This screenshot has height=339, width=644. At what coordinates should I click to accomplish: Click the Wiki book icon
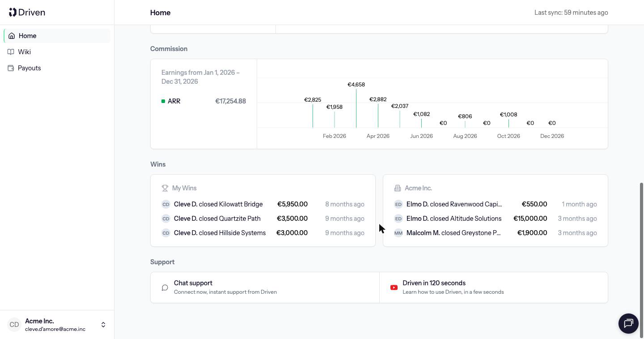(x=11, y=52)
